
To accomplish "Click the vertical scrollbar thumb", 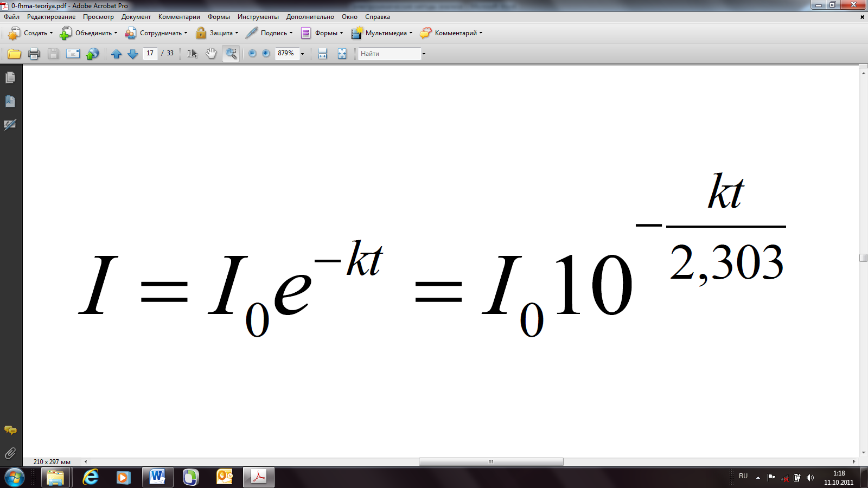I will (864, 258).
